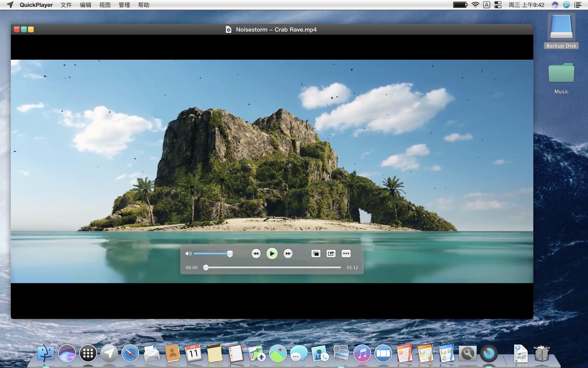This screenshot has width=588, height=368.
Task: Mute audio via the speaker icon
Action: pyautogui.click(x=188, y=254)
